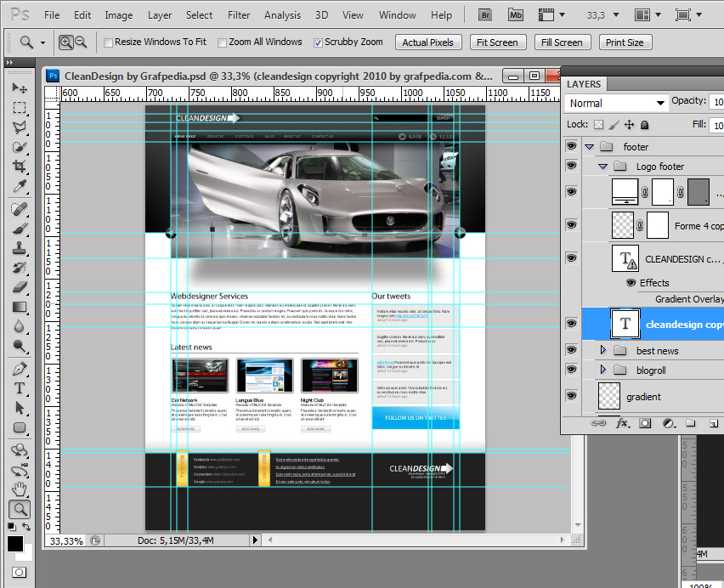Select the Eyedropper tool
This screenshot has width=724, height=588.
(20, 186)
